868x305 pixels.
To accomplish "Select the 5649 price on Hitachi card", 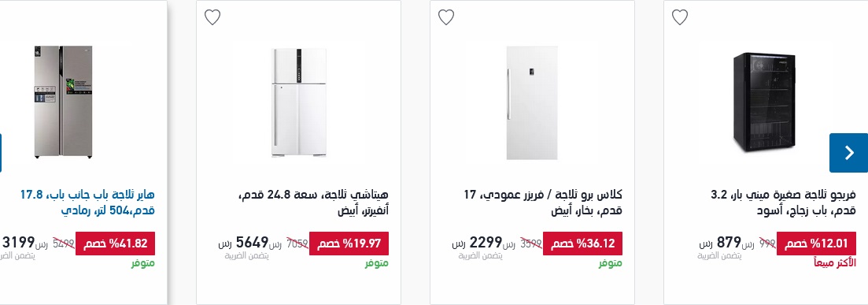I will coord(252,242).
